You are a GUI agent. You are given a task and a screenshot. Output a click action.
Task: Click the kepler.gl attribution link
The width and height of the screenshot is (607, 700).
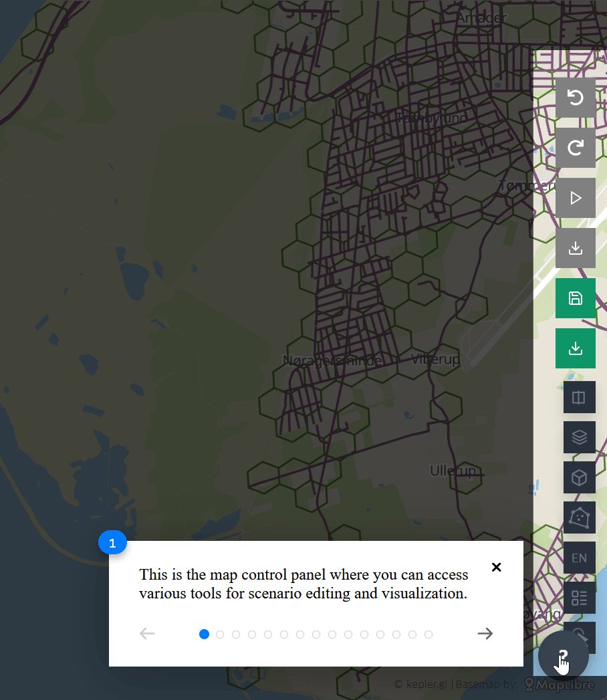point(420,685)
